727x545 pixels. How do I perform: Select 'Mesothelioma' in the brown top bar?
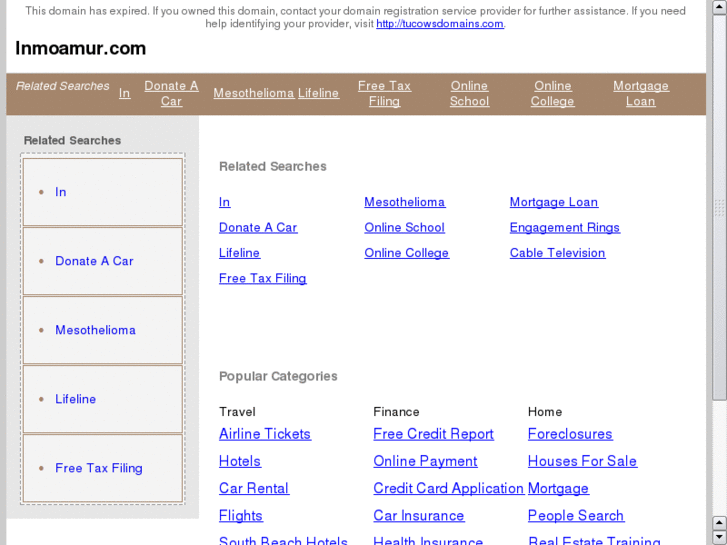pyautogui.click(x=254, y=93)
